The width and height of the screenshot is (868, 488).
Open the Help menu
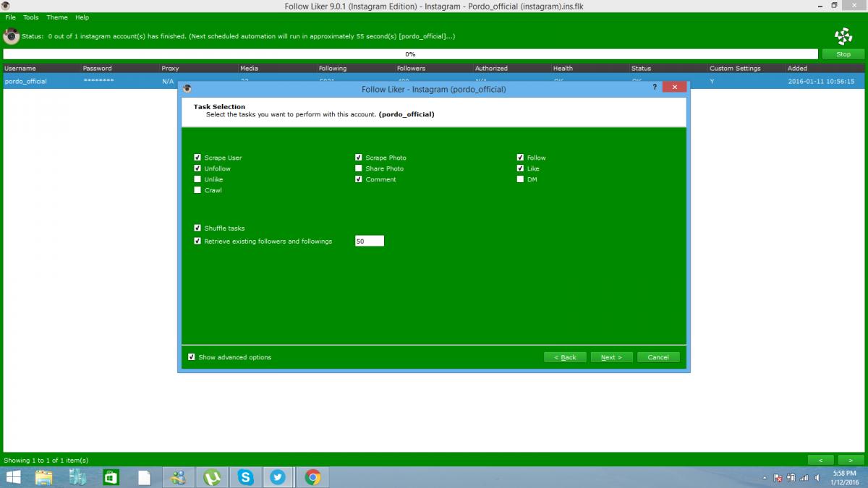pos(82,17)
